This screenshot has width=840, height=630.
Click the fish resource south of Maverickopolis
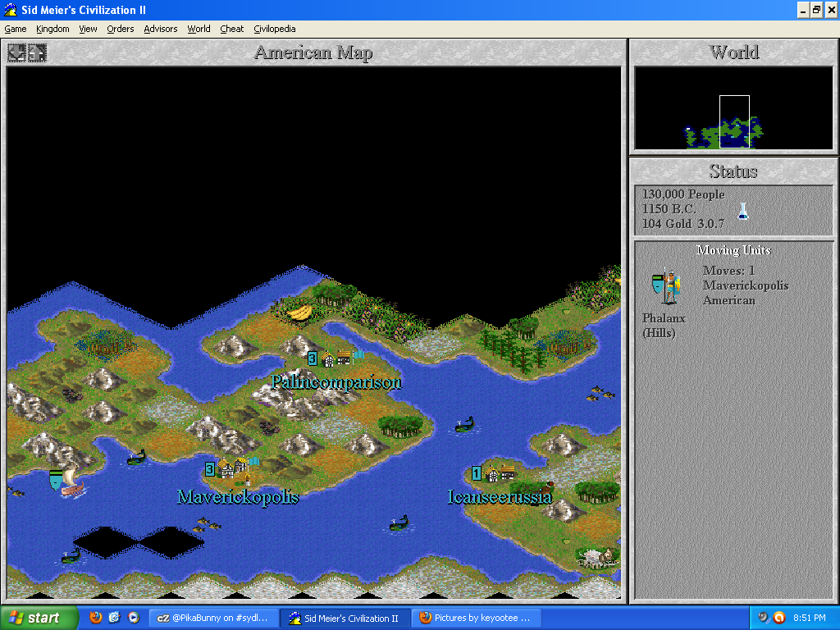[207, 524]
